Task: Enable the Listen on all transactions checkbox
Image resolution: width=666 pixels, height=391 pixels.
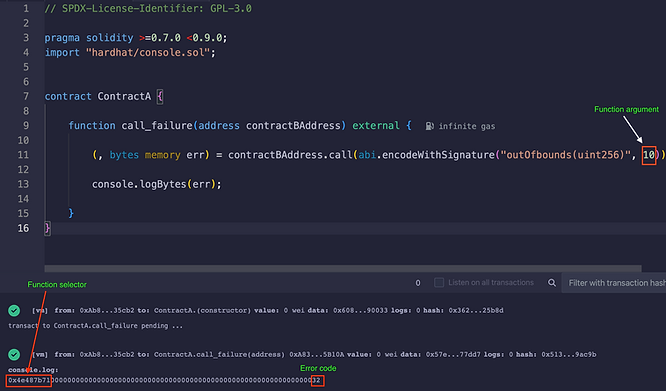Action: [x=439, y=283]
